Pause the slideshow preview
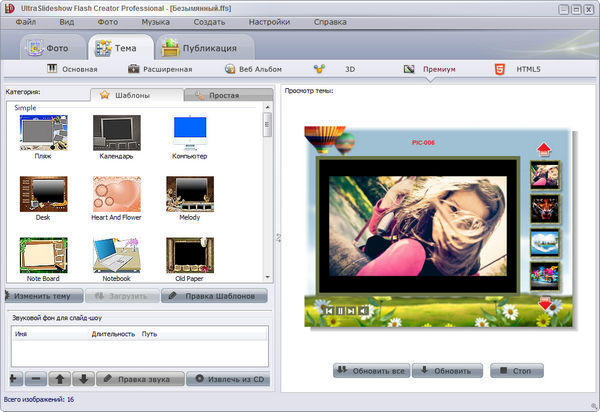 340,311
